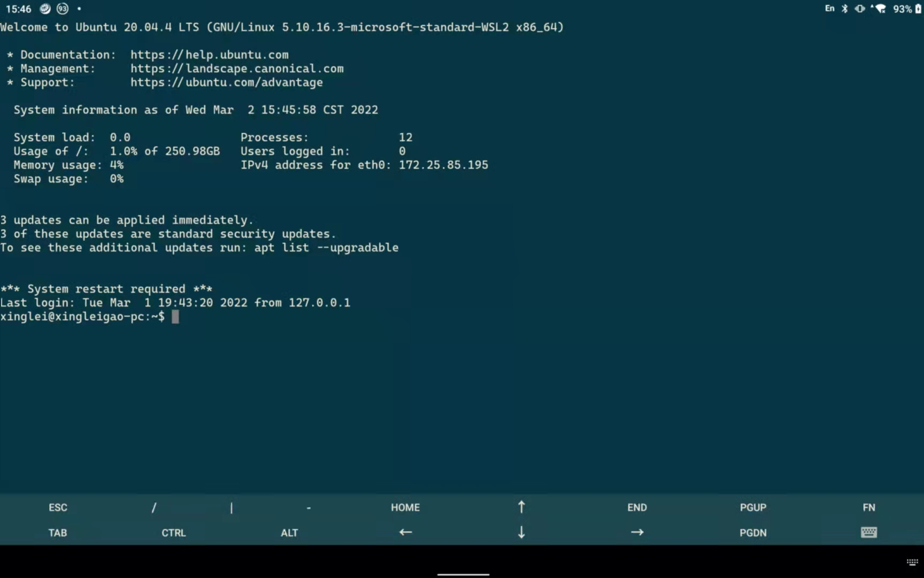Click the 'standard security updates' line
This screenshot has height=578, width=924.
(168, 234)
